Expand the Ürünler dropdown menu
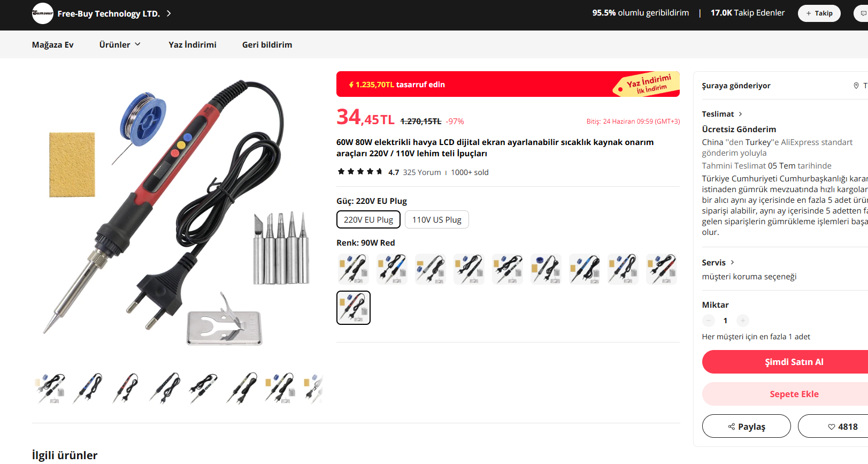The image size is (868, 464). pos(120,44)
